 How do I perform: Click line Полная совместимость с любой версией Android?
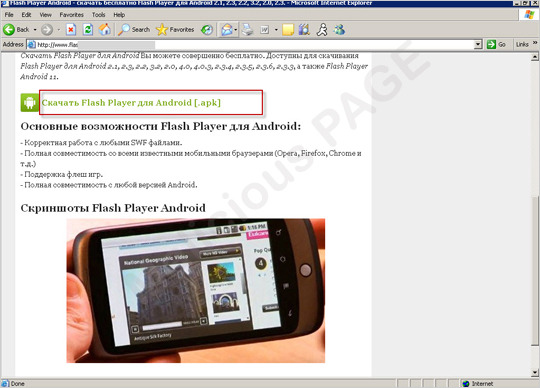109,185
